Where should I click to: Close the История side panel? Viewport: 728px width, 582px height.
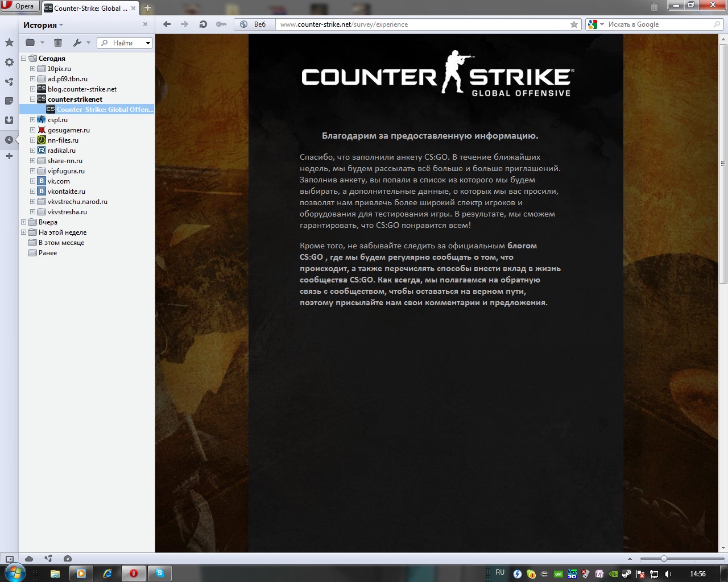coord(145,24)
